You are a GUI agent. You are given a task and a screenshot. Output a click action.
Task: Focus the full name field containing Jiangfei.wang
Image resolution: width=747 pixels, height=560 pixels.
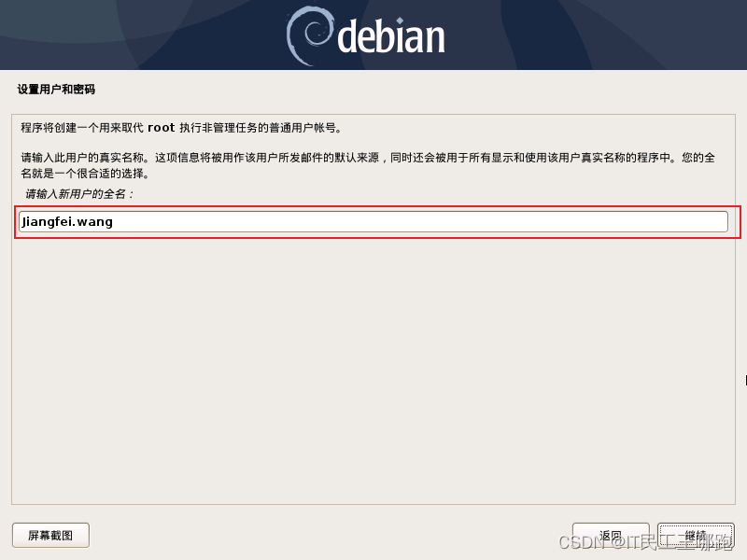tap(373, 222)
